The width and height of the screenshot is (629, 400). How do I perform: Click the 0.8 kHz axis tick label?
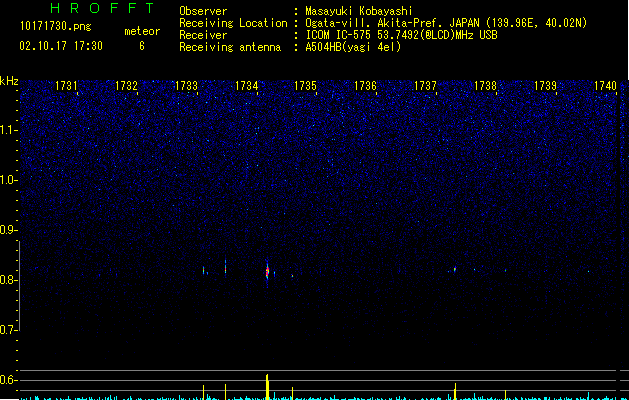point(9,280)
